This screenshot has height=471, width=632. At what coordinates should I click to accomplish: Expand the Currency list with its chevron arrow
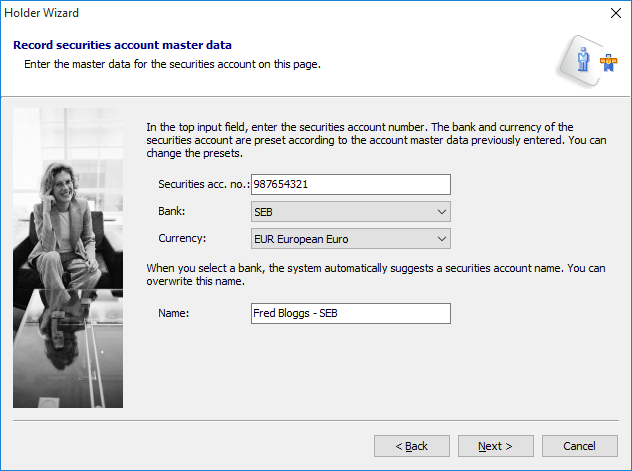(x=441, y=239)
